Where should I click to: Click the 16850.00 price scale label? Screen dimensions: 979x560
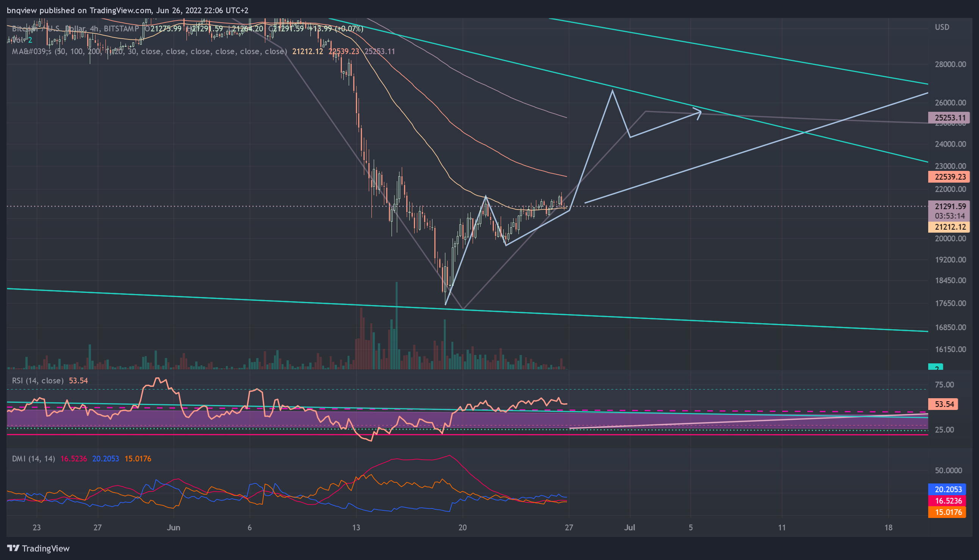(950, 327)
